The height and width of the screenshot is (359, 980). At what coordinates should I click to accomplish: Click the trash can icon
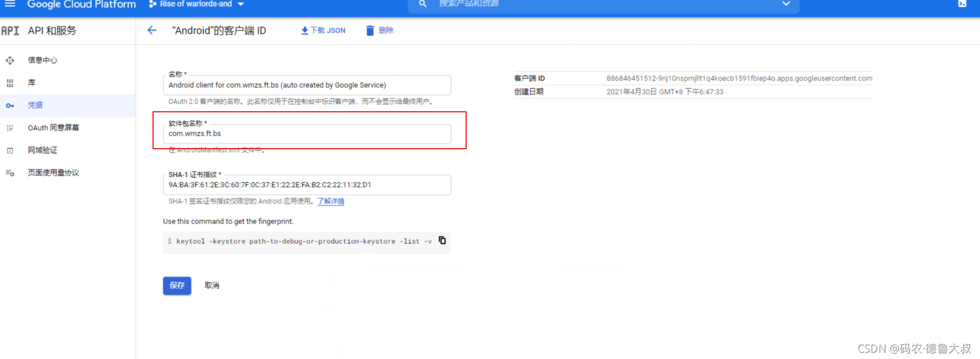point(370,31)
